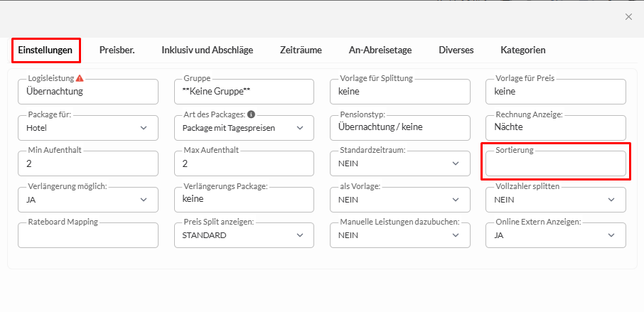Image resolution: width=644 pixels, height=312 pixels.
Task: Open the Vollzahler splitten dropdown
Action: (555, 200)
